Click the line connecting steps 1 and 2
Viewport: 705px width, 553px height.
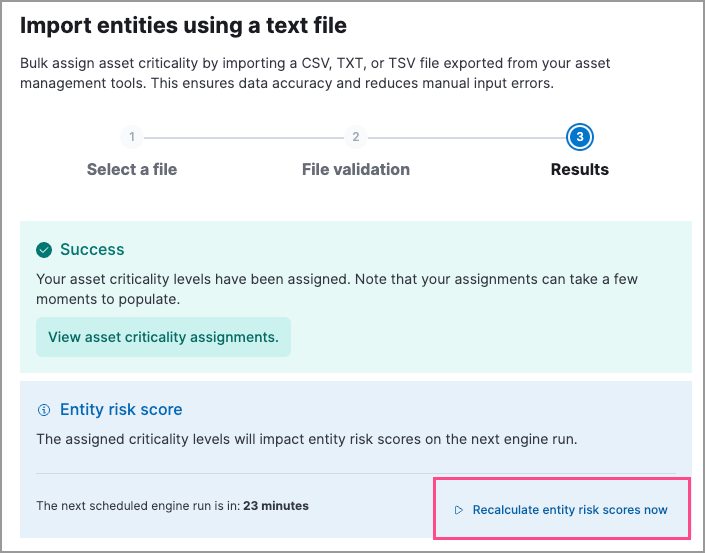pyautogui.click(x=243, y=137)
